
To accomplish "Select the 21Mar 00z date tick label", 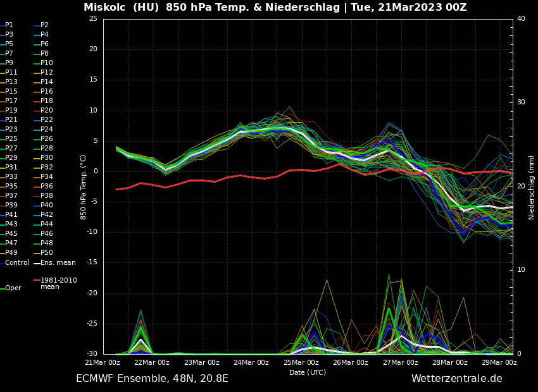I will [x=103, y=363].
